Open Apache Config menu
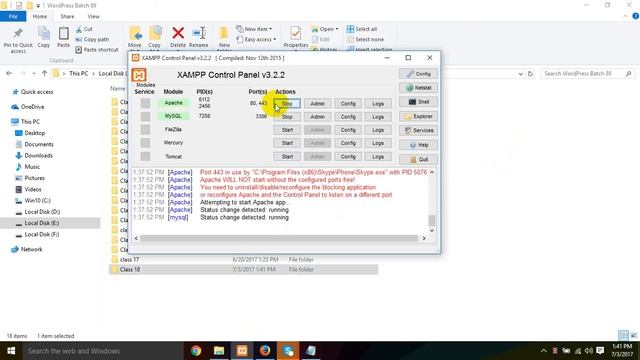 348,104
